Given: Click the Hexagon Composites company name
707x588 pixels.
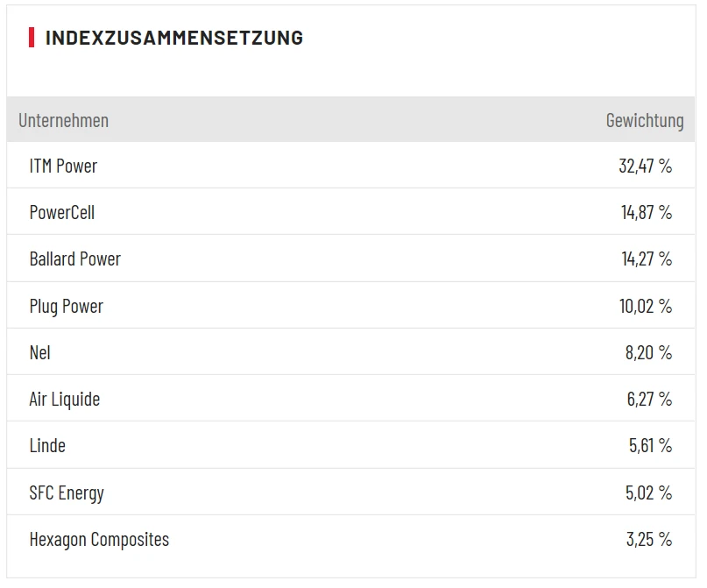Looking at the screenshot, I should 99,539.
